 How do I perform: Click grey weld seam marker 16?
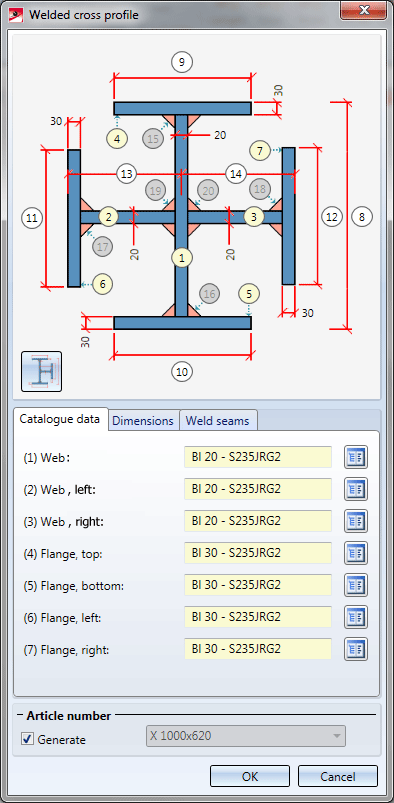coord(209,294)
